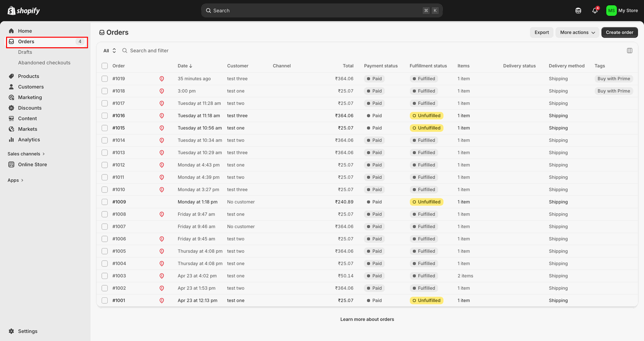Expand Sales channels section

click(x=26, y=154)
